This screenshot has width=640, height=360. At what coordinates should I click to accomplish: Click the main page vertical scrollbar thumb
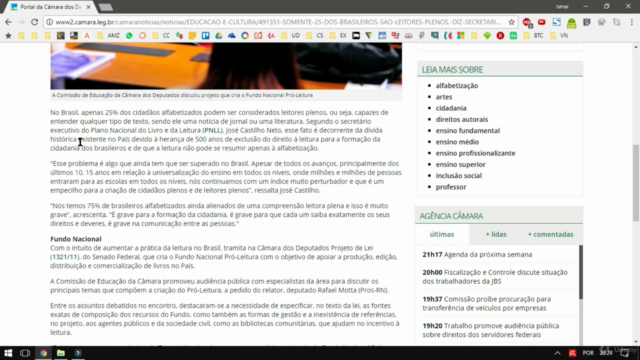[636, 183]
